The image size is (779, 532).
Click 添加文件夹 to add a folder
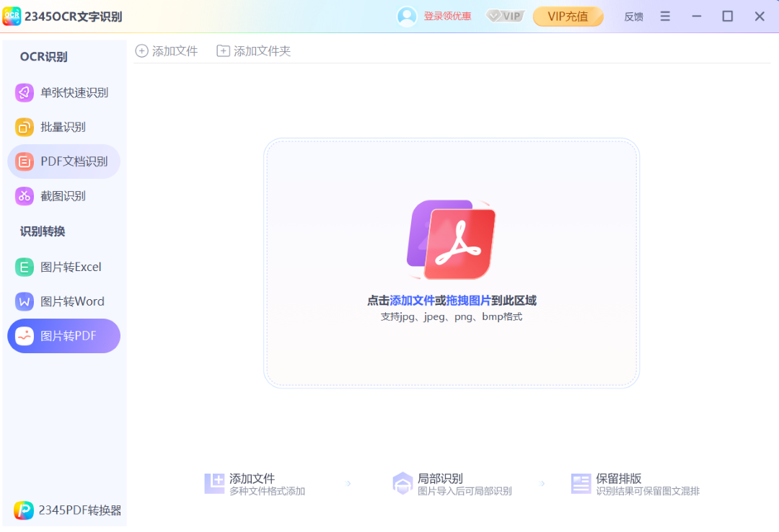click(x=253, y=50)
